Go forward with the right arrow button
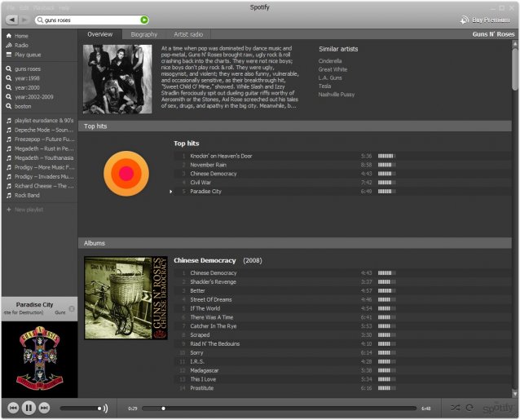The image size is (520, 420). 24,20
